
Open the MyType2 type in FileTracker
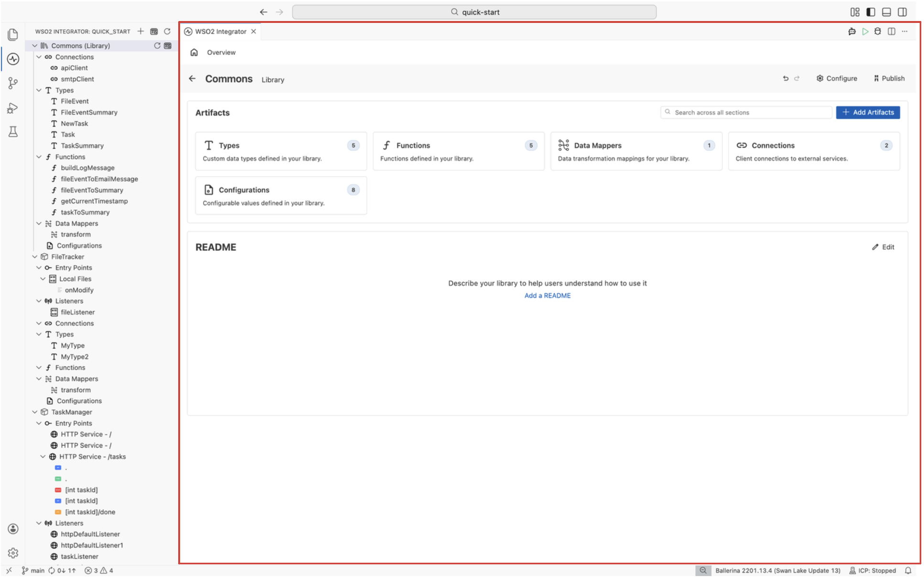pyautogui.click(x=75, y=357)
